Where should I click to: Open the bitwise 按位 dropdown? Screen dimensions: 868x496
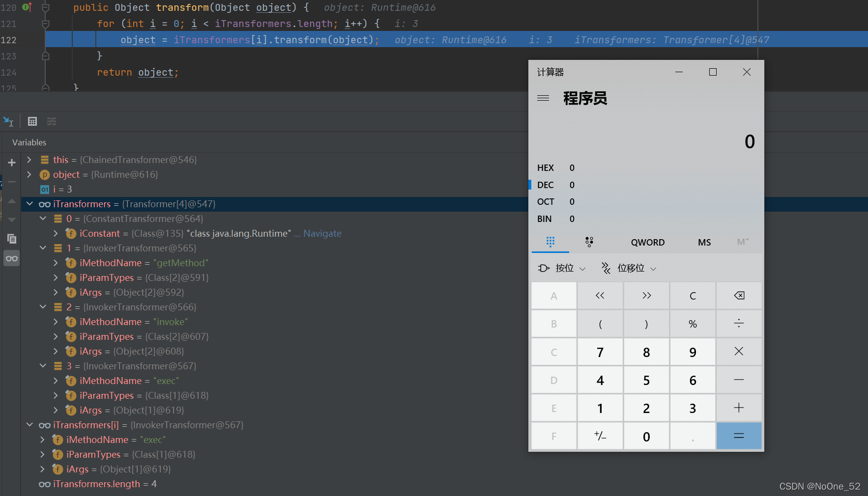pyautogui.click(x=562, y=268)
